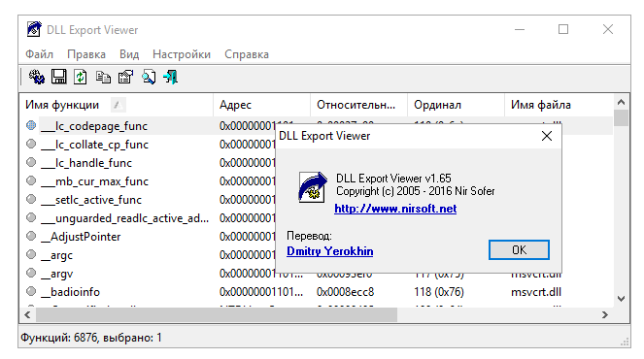Image resolution: width=644 pixels, height=359 pixels.
Task: Click the horizontal scrollbar right arrow
Action: click(x=605, y=314)
